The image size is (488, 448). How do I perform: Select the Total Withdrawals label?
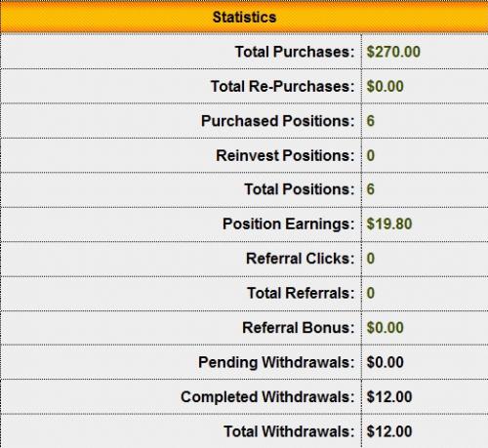click(289, 431)
